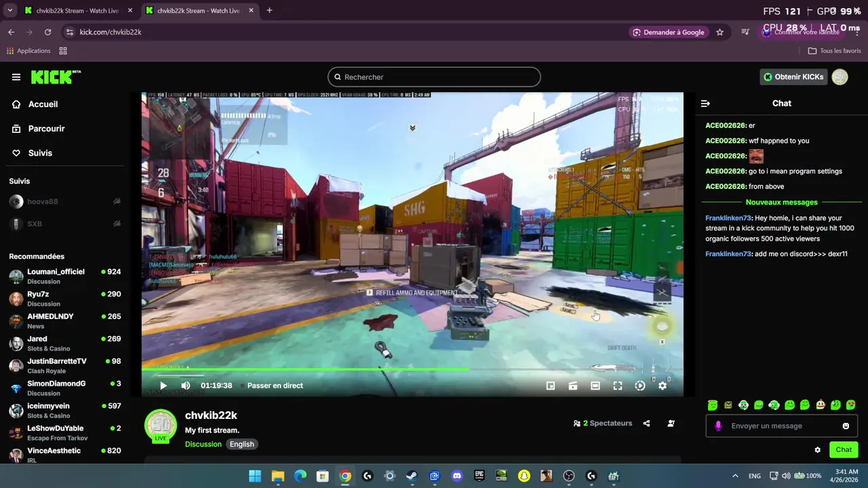
Task: Open Loumani_officiel recommended channel
Action: pos(65,276)
